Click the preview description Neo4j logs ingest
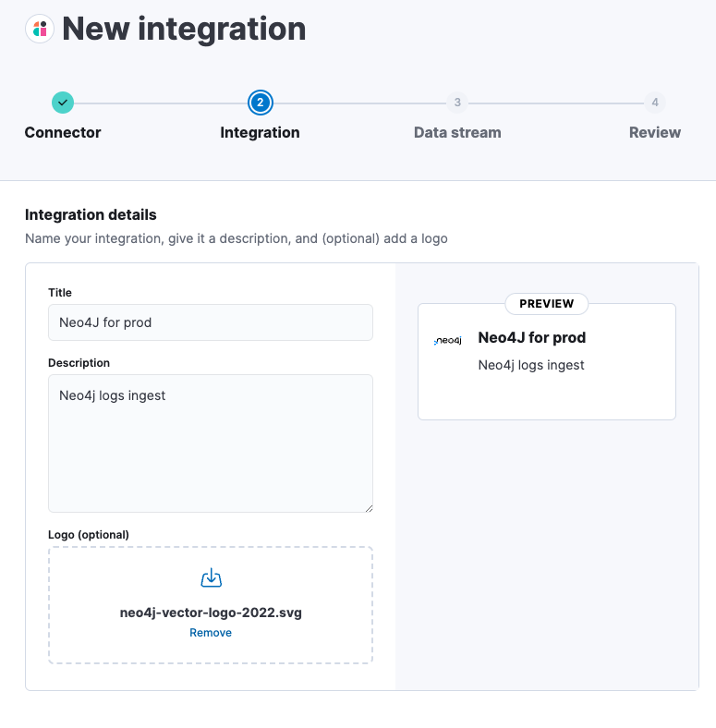Viewport: 716px width, 728px height. coord(530,365)
